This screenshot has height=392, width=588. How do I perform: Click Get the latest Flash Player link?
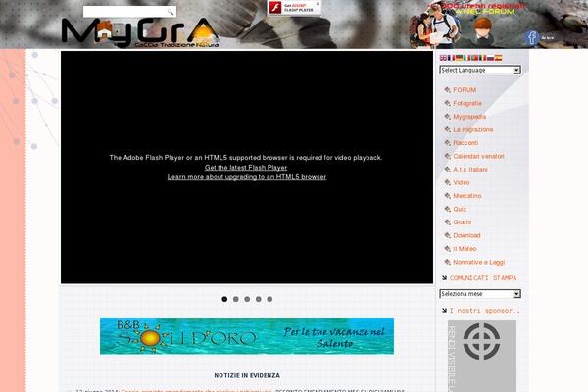[246, 168]
